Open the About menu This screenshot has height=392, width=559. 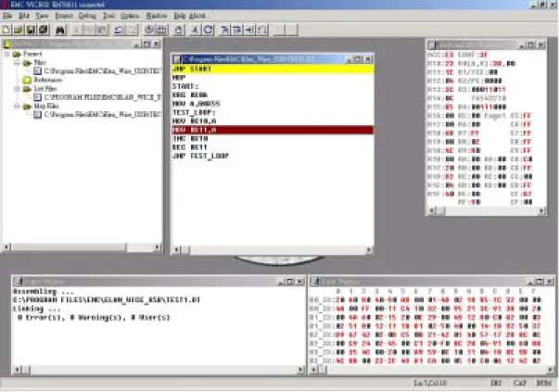click(x=197, y=16)
